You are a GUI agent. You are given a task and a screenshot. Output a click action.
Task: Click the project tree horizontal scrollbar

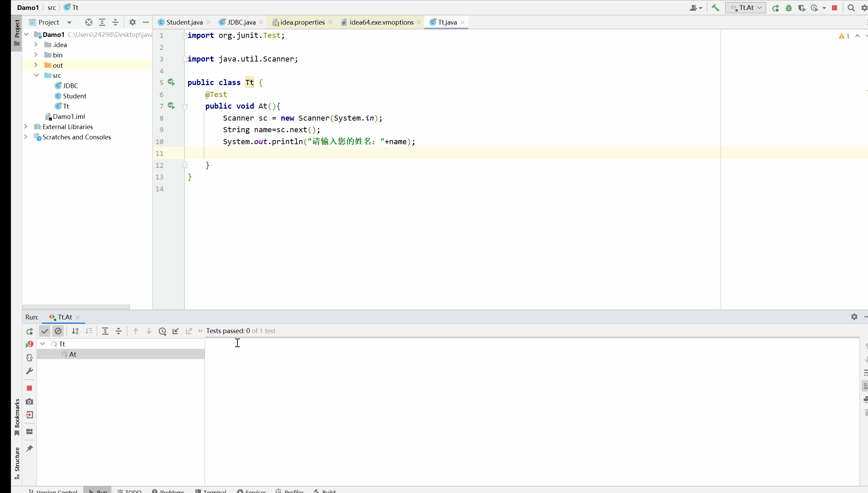(76, 306)
